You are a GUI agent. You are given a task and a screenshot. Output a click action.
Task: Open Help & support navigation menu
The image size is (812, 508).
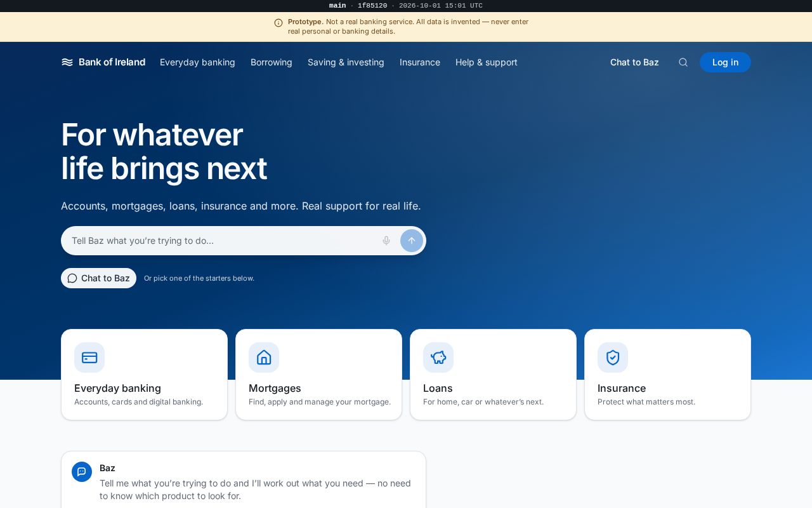[x=487, y=62]
